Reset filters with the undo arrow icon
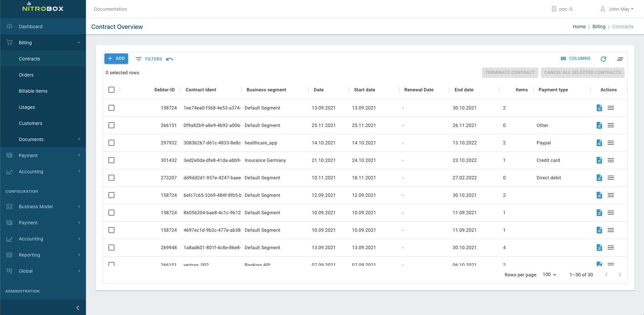Image resolution: width=644 pixels, height=315 pixels. [x=169, y=59]
